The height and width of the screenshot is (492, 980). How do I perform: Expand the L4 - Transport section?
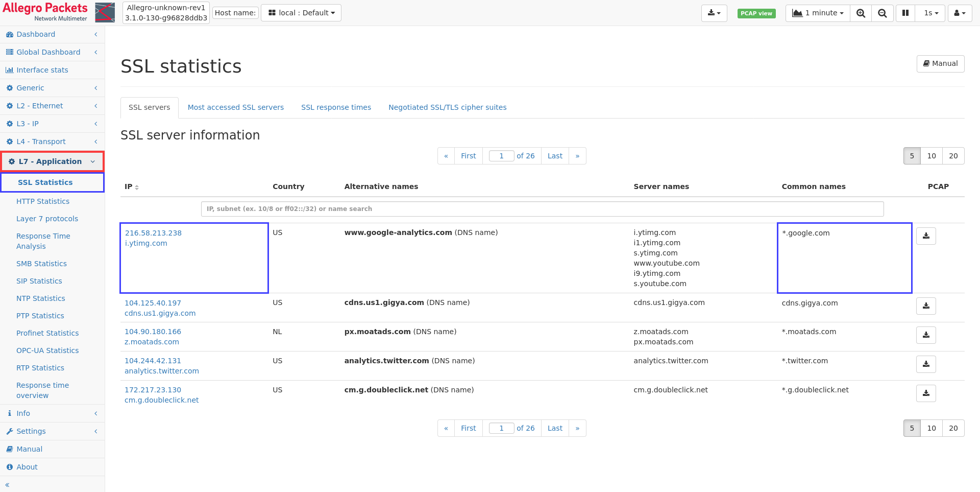(x=52, y=142)
